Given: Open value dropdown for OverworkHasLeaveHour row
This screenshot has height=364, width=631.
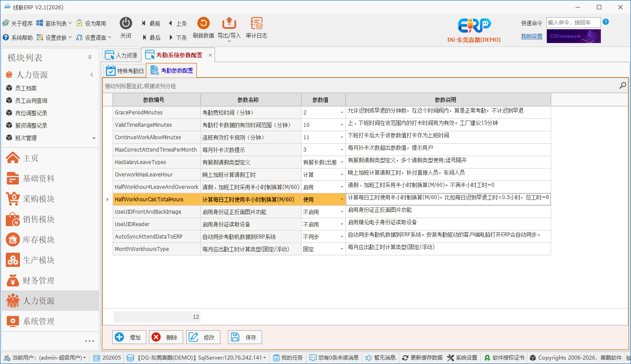Looking at the screenshot, I should pyautogui.click(x=341, y=175).
